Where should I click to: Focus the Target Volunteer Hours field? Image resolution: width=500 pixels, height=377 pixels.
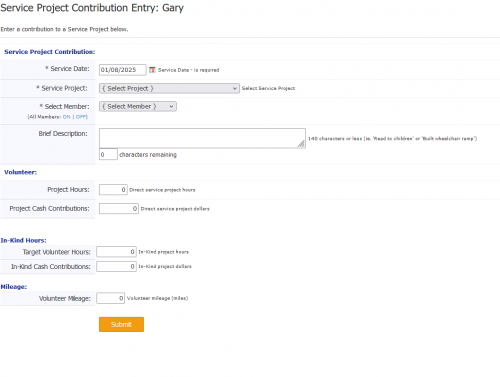point(116,252)
